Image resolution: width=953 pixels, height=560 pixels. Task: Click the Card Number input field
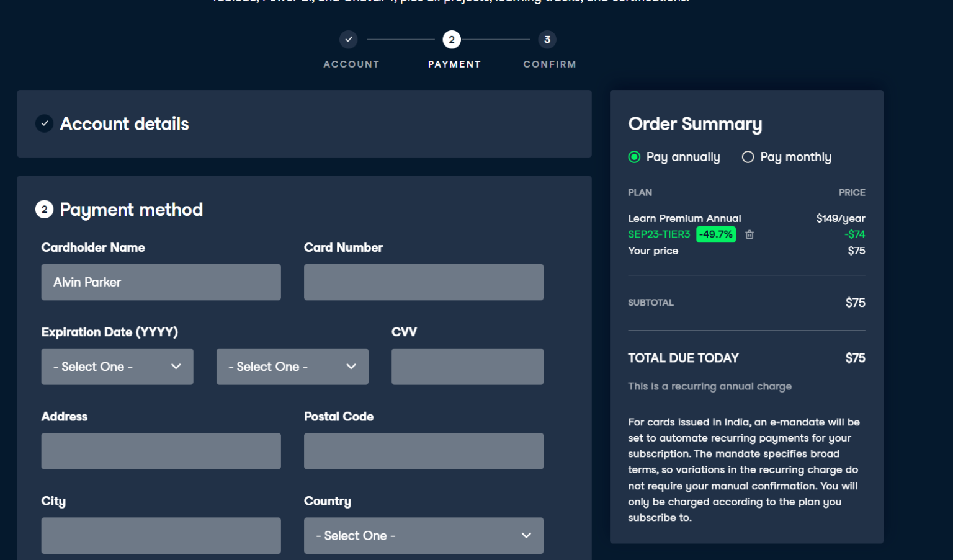[423, 282]
